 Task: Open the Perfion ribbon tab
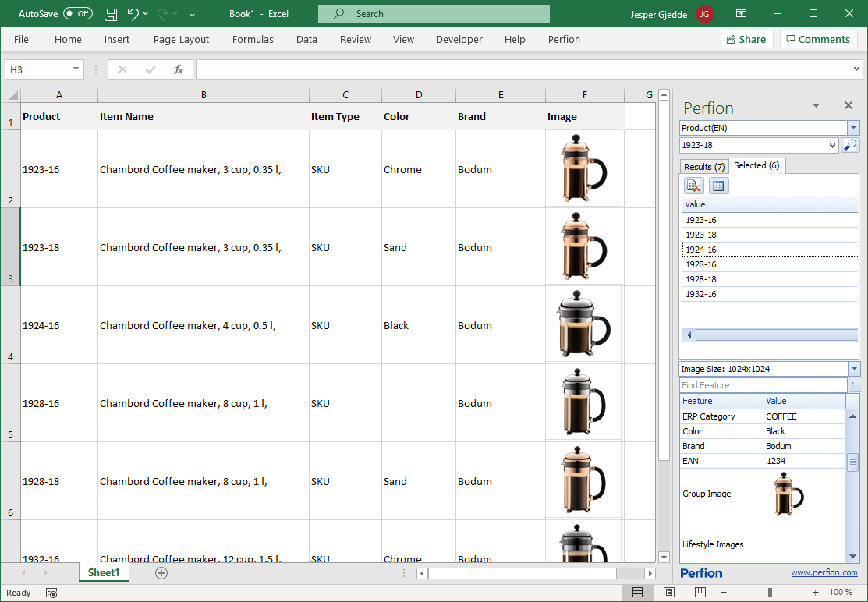coord(564,40)
